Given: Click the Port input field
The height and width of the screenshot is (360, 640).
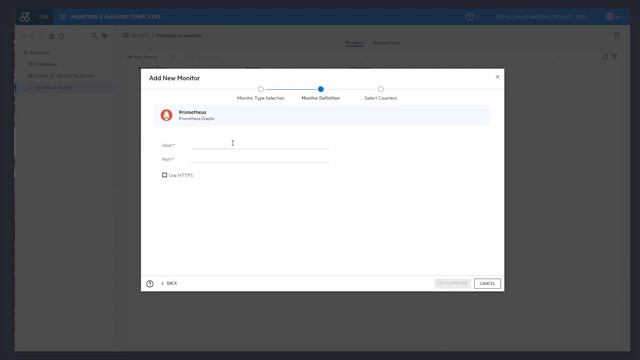Looking at the screenshot, I should [260, 158].
